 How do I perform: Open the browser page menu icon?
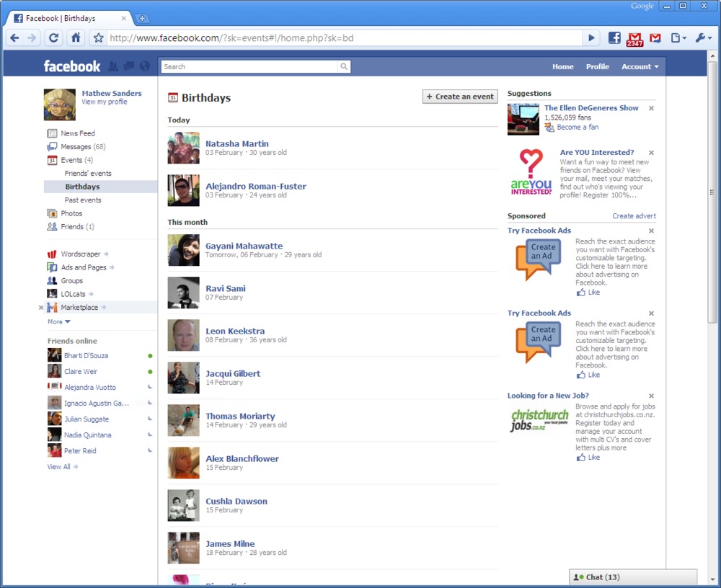tap(678, 38)
